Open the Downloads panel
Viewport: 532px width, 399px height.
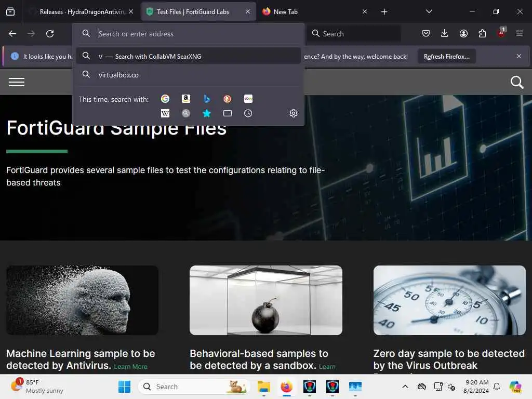click(x=445, y=33)
